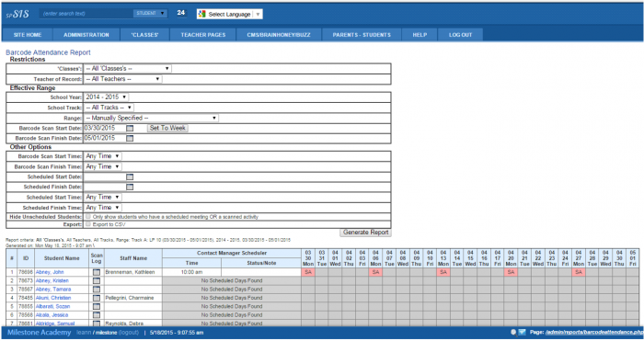Open the Range dropdown

tap(151, 118)
